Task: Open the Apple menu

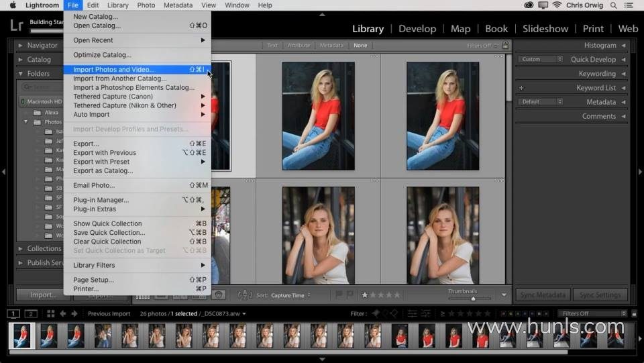Action: tap(13, 5)
